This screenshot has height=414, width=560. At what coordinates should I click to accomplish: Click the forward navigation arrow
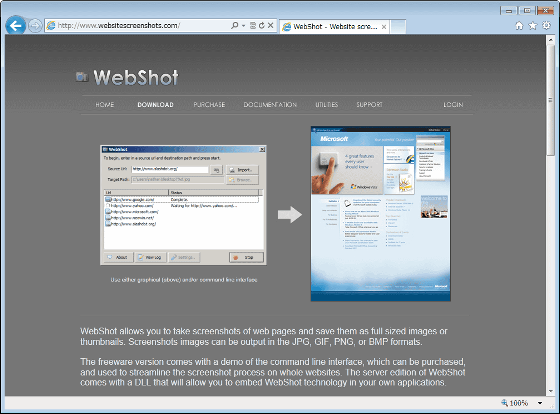[35, 26]
